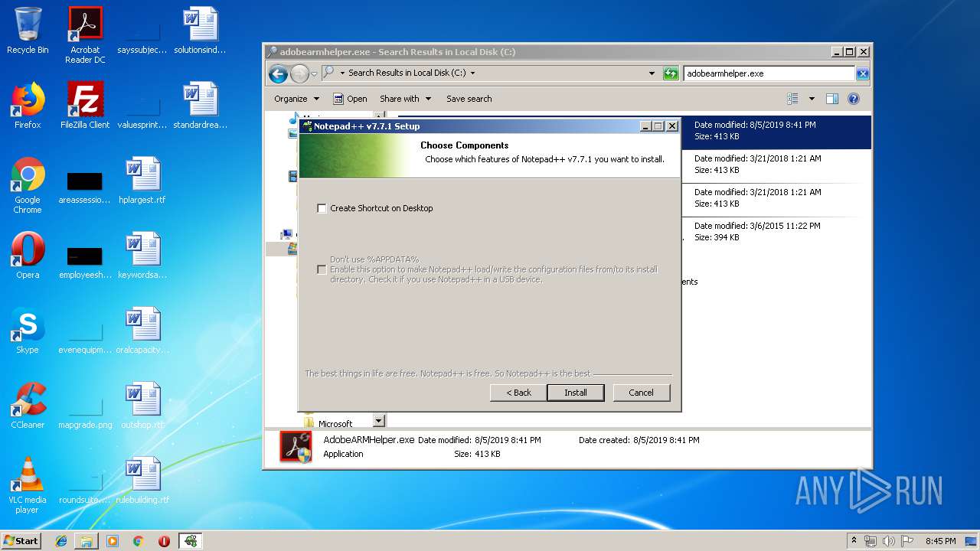Viewport: 980px width, 551px height.
Task: Open Chrome from the taskbar
Action: [x=139, y=541]
